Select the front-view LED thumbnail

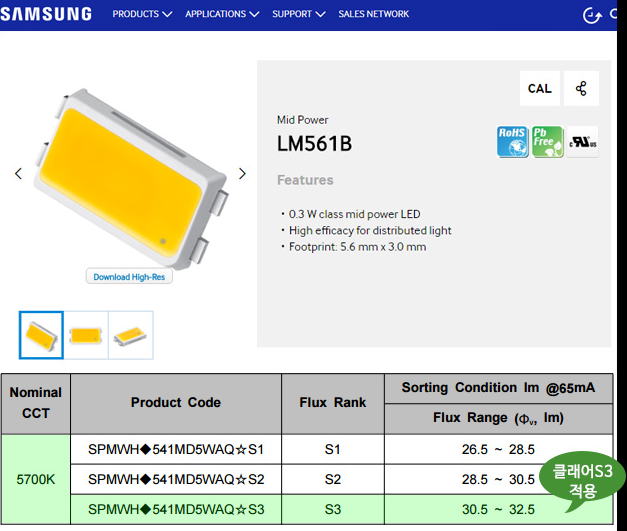(x=86, y=335)
